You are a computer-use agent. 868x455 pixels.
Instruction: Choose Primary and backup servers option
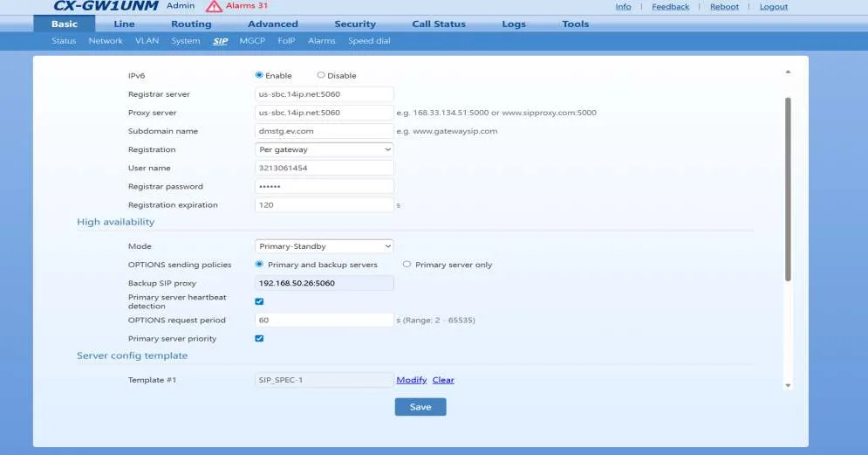tap(259, 265)
